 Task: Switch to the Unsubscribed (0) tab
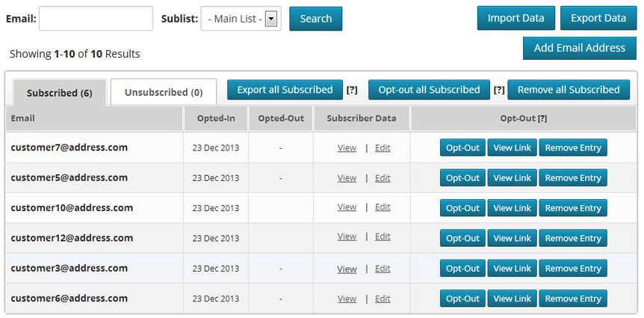click(164, 92)
